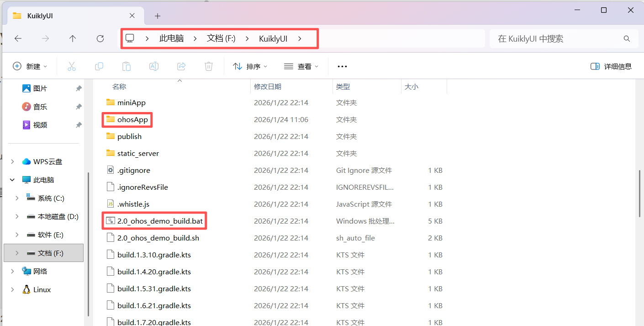Select 视频 in the navigation pane

click(40, 125)
